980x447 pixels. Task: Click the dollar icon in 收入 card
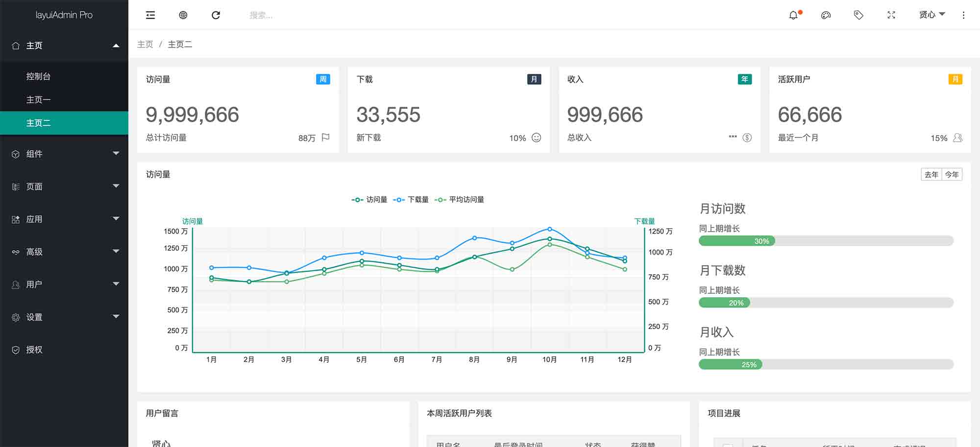click(747, 138)
